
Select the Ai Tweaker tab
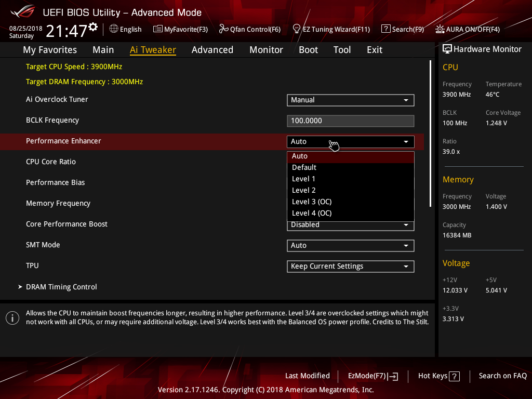[x=153, y=50]
